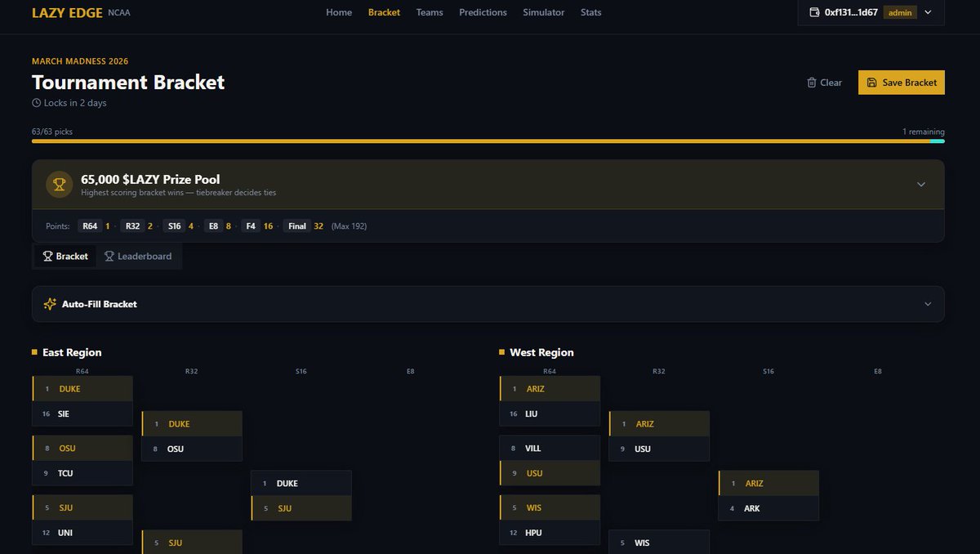Pick ARIZ in West R64
This screenshot has height=554, width=980.
[x=550, y=389]
